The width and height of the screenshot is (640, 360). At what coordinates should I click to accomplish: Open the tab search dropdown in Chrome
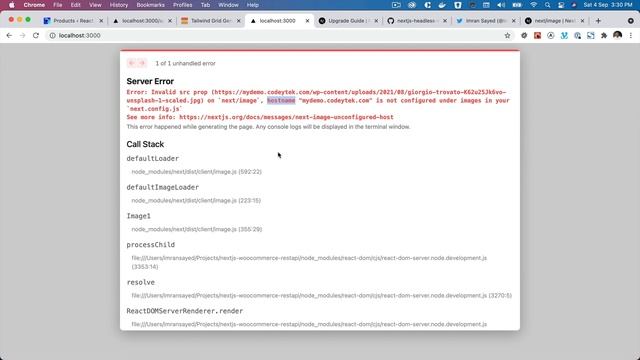click(x=631, y=20)
